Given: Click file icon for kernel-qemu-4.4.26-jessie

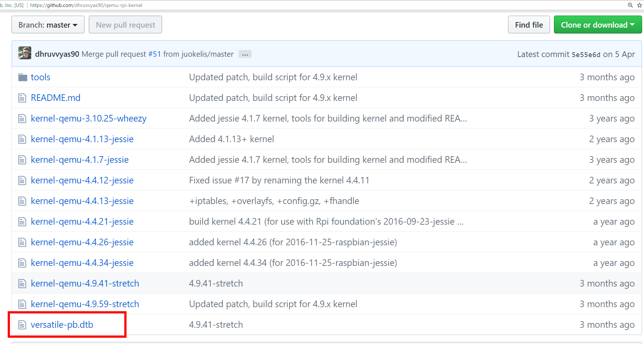Looking at the screenshot, I should pyautogui.click(x=22, y=242).
